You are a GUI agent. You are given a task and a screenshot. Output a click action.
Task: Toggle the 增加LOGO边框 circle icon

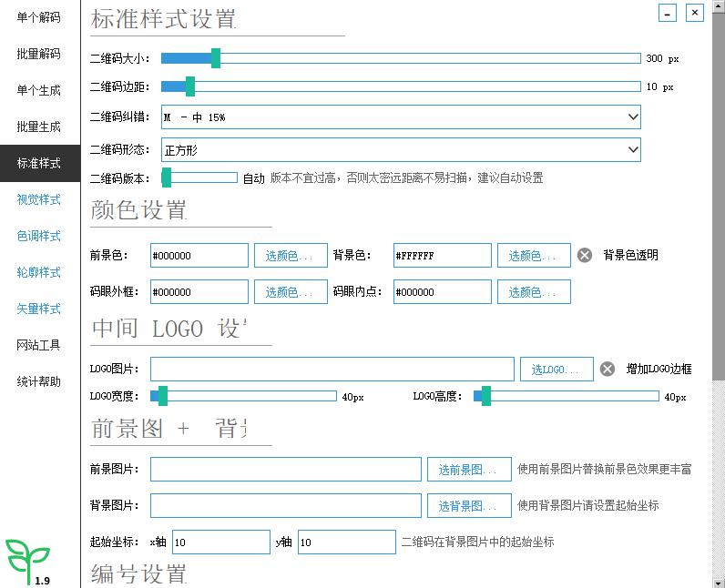tap(608, 369)
